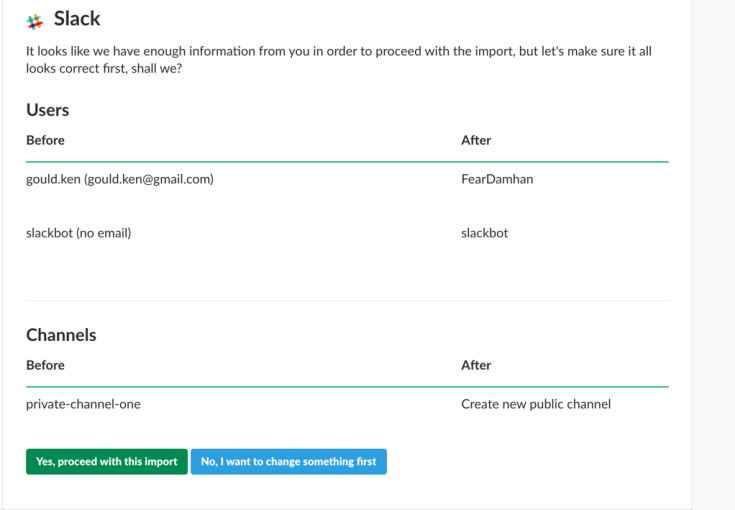Click "Yes, proceed with this import" button
Image resolution: width=735 pixels, height=510 pixels.
pyautogui.click(x=107, y=462)
